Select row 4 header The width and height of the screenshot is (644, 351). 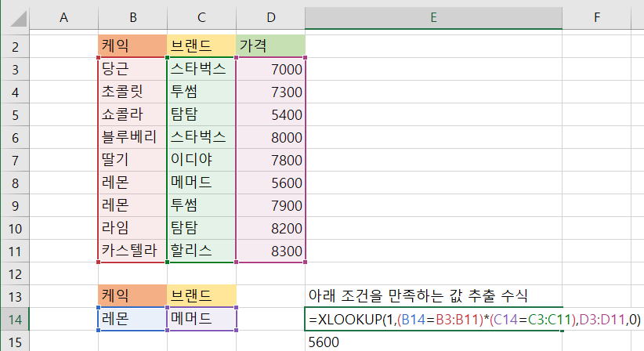[x=15, y=92]
